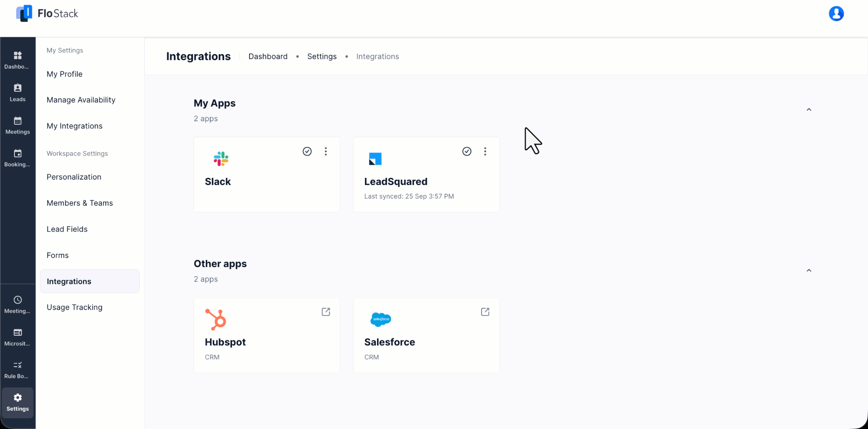Screen dimensions: 868x429
Task: Select Integrations in Workspace Settings
Action: tap(90, 281)
